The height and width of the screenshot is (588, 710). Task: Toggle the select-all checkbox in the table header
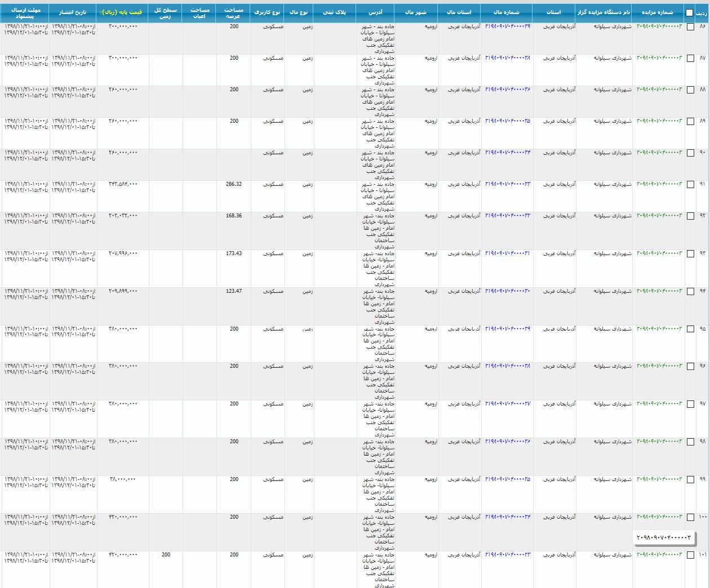pyautogui.click(x=689, y=12)
